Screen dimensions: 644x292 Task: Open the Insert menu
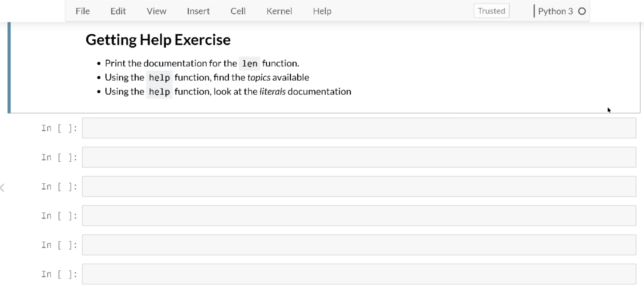[198, 11]
